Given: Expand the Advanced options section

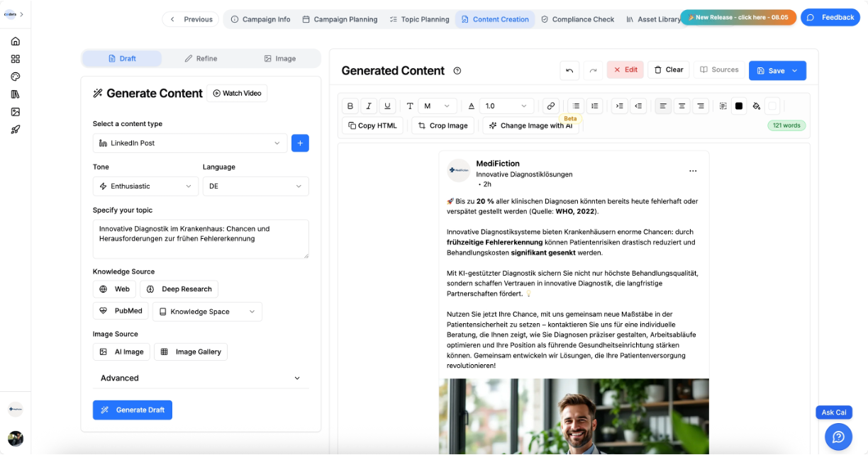Looking at the screenshot, I should (x=201, y=378).
